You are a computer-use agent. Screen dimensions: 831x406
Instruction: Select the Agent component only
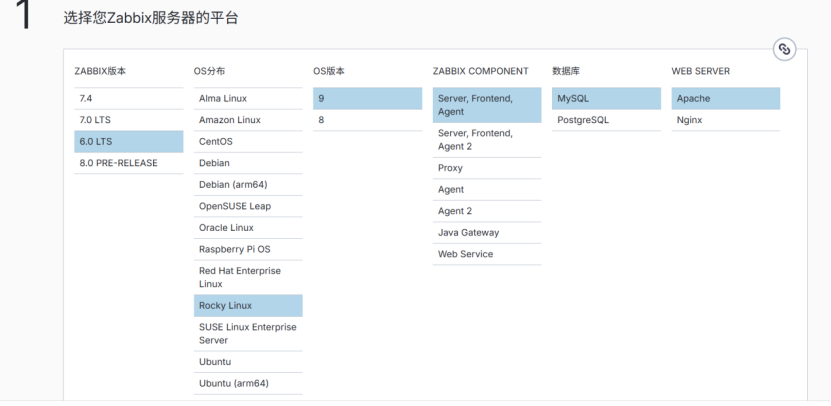pyautogui.click(x=487, y=190)
